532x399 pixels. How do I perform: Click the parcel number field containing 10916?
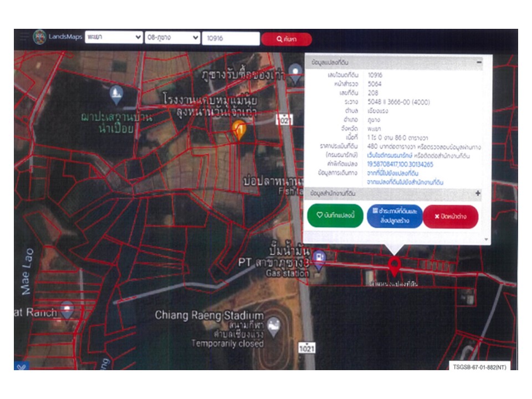pos(231,39)
